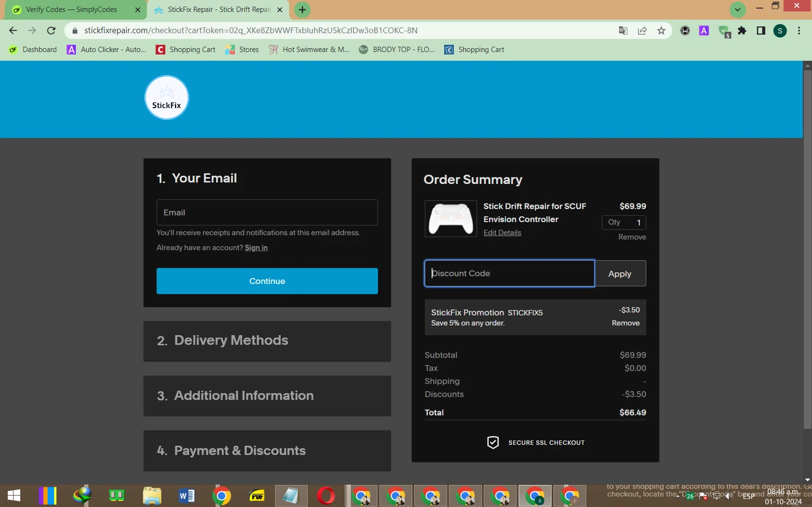Open Chrome three-dot menu
This screenshot has width=812, height=507.
tap(799, 31)
